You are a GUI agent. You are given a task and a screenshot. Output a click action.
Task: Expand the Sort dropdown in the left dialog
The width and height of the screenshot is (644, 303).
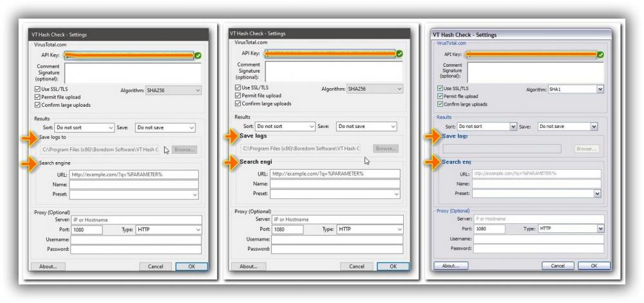tap(84, 128)
